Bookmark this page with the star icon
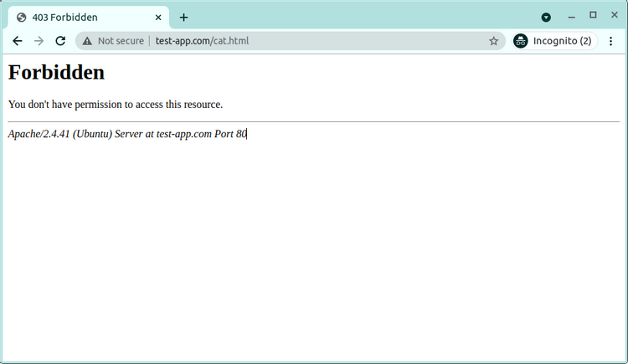Viewport: 628px width, 364px height. click(493, 41)
